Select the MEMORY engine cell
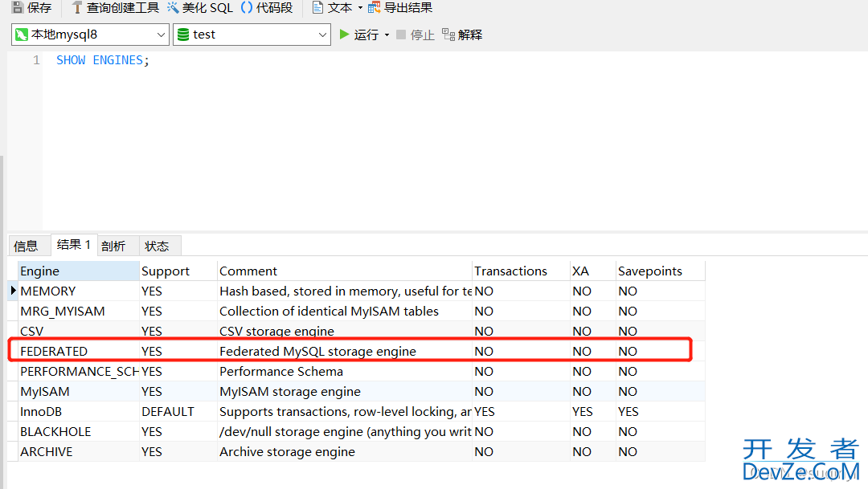Viewport: 868px width, 489px height. (78, 291)
